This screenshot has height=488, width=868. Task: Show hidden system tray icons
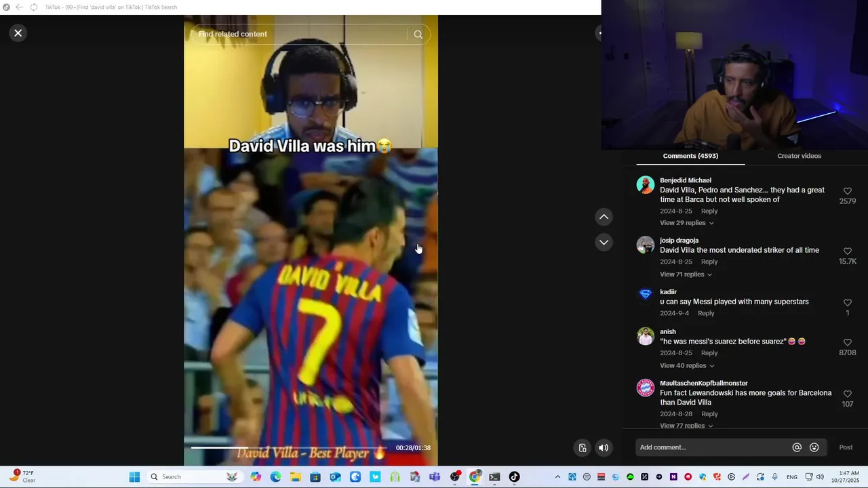click(557, 477)
